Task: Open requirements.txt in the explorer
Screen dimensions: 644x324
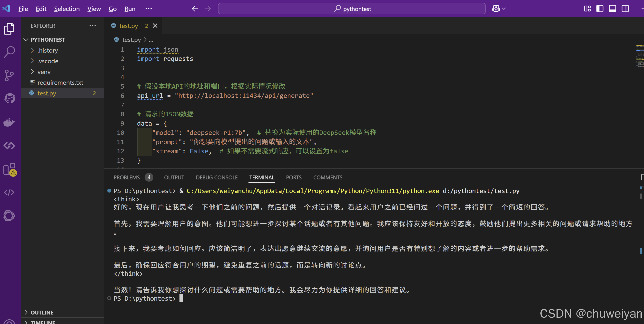Action: point(60,83)
